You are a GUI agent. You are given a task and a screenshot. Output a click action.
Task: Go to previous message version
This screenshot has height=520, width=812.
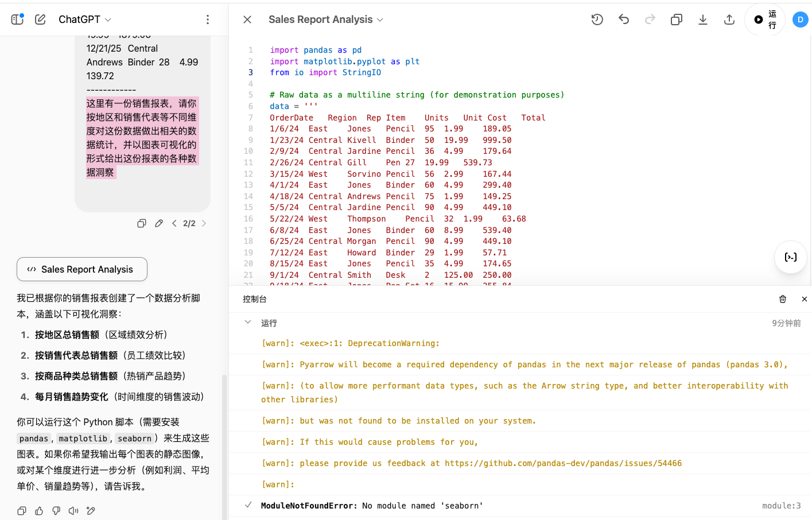pos(174,223)
